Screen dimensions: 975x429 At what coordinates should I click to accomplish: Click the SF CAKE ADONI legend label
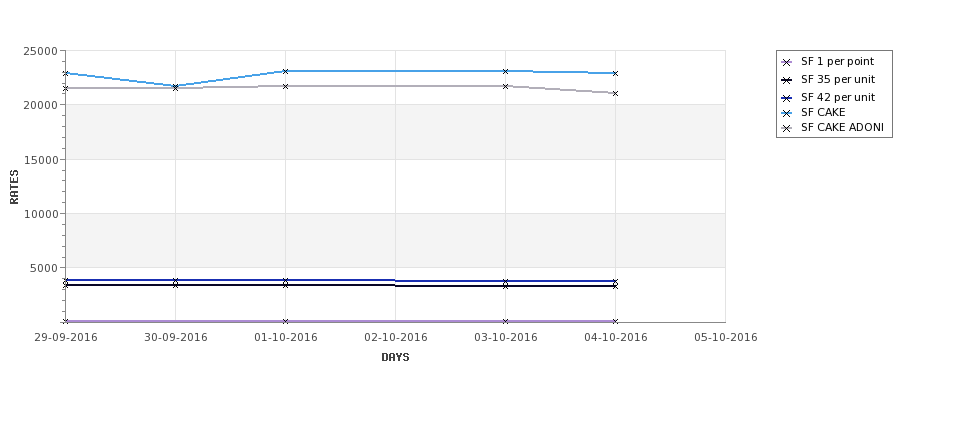point(843,128)
